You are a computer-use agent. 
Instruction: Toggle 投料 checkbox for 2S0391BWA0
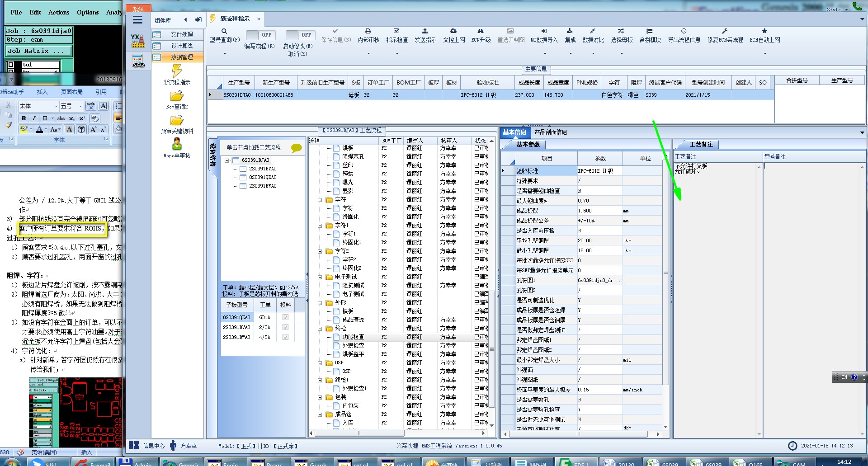point(285,337)
